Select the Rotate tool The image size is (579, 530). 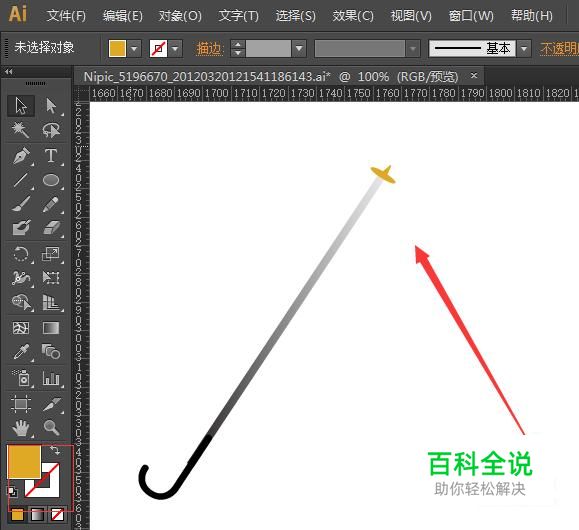[x=21, y=254]
